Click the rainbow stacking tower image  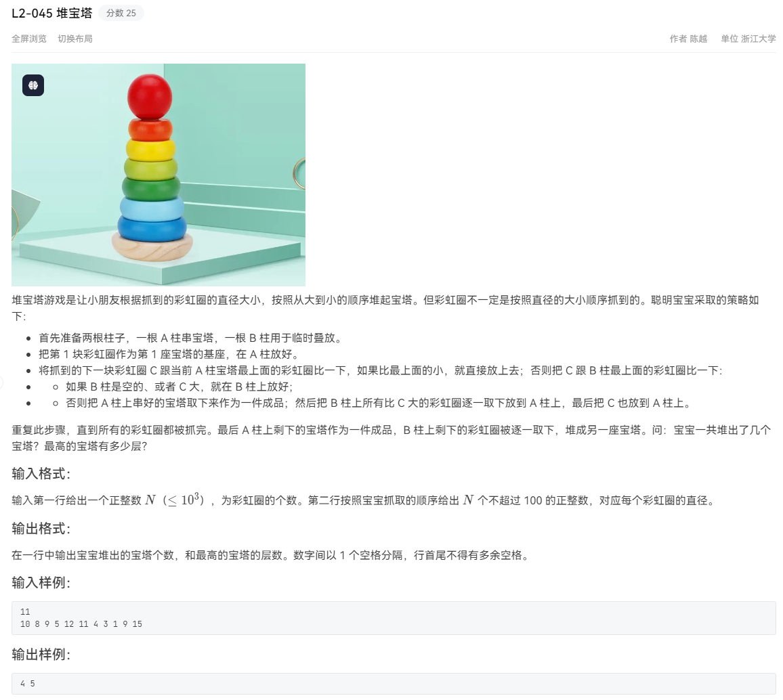click(158, 175)
